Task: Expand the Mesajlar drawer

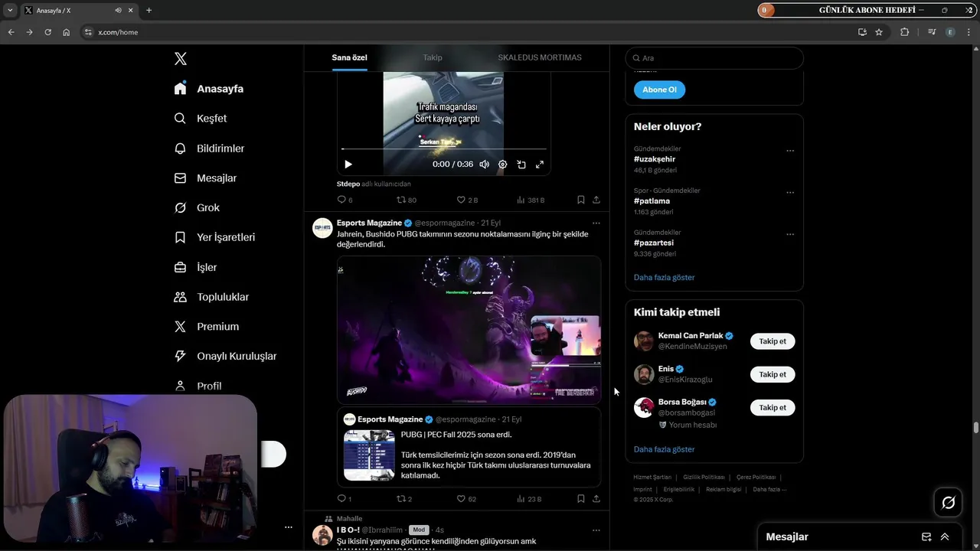Action: (x=945, y=537)
